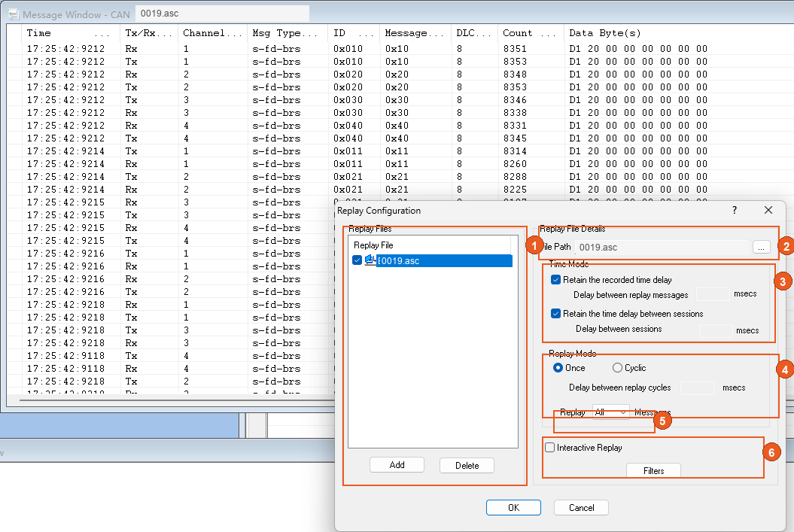Click the Data Byte(s) column header
Screen dimensions: 794x532
(604, 33)
